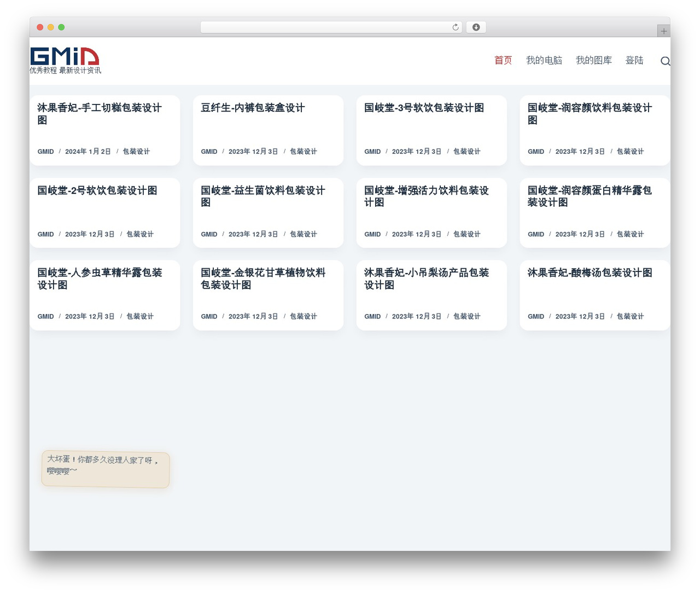Reload the page with the refresh icon
The height and width of the screenshot is (593, 700).
coord(456,27)
